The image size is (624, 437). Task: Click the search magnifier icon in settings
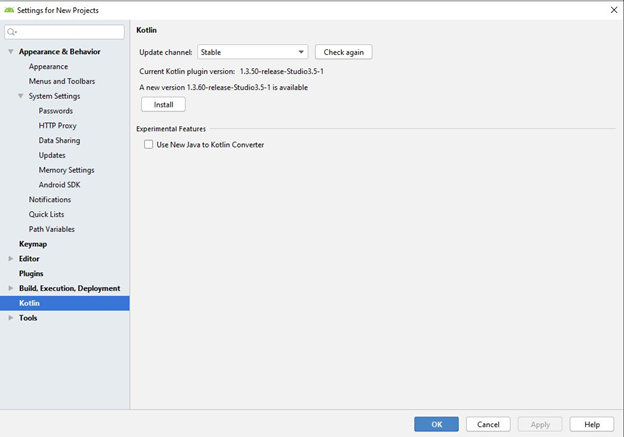pyautogui.click(x=12, y=32)
